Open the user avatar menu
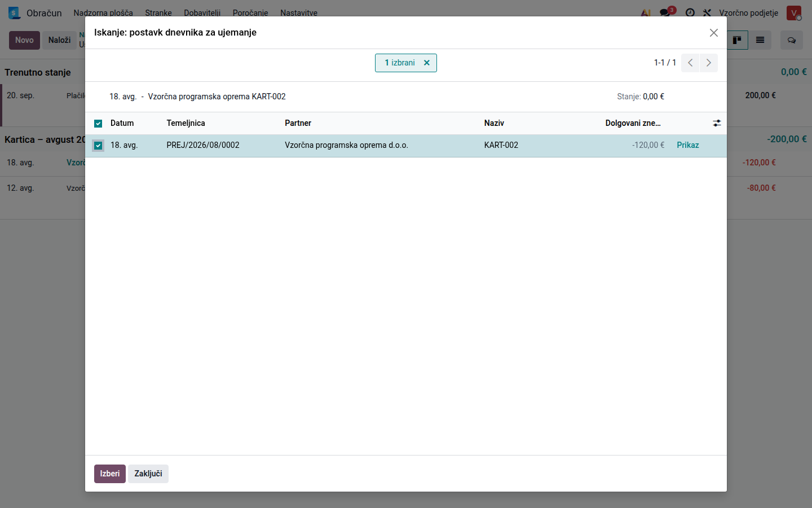The width and height of the screenshot is (812, 508). (794, 12)
